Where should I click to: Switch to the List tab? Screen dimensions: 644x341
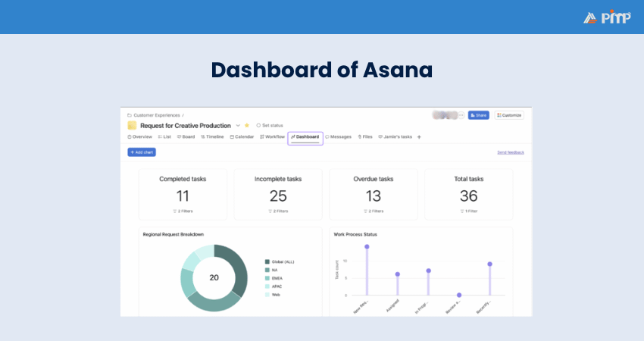coord(164,137)
